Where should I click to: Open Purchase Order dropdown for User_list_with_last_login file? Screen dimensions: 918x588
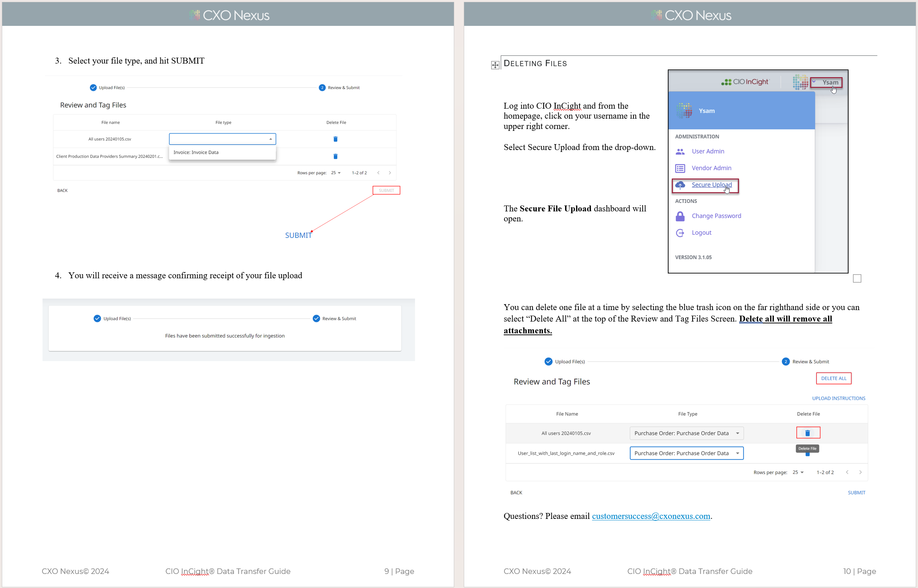(x=687, y=453)
